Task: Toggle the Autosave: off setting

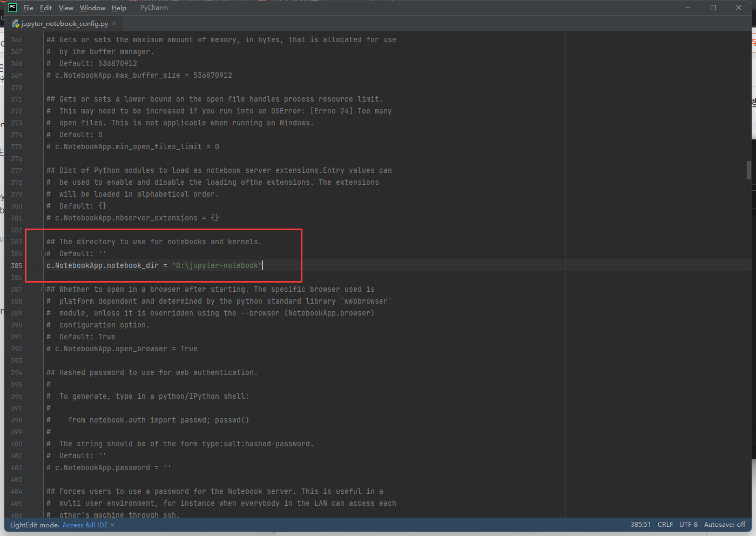Action: 724,524
